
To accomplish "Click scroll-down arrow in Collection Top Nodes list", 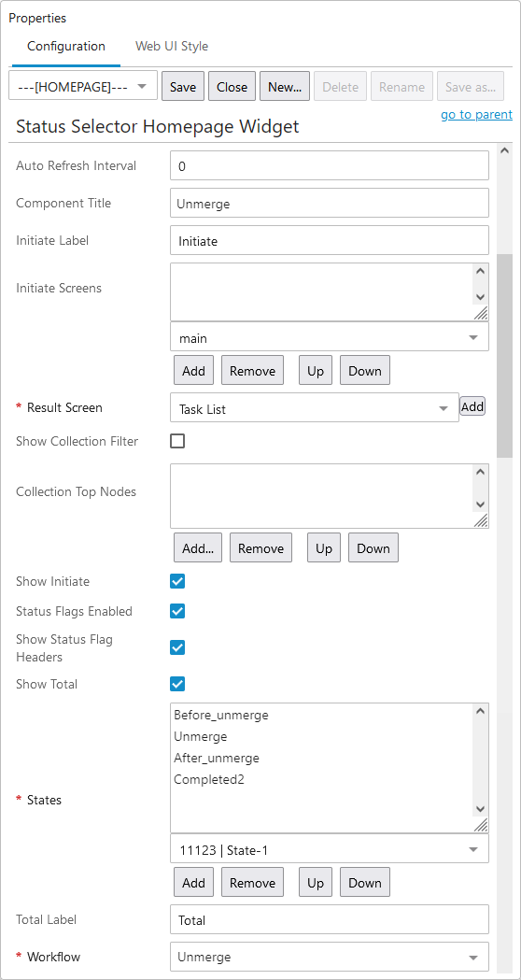I will pos(480,504).
